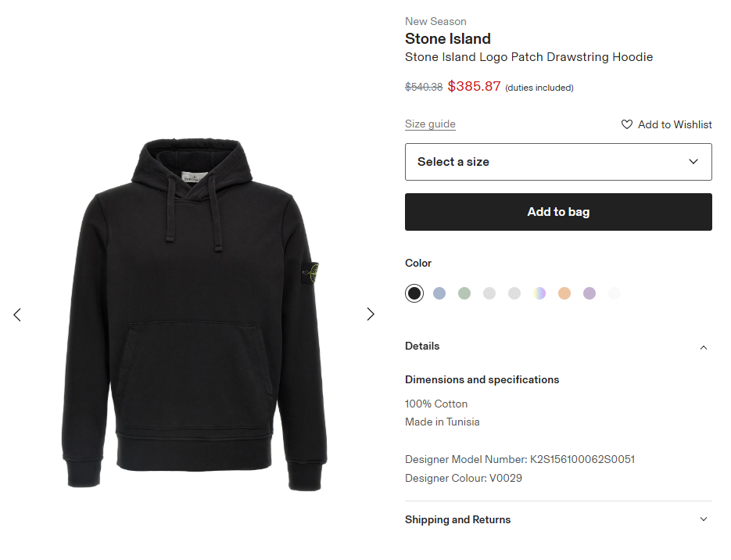
Task: Show the previous product image
Action: tap(17, 314)
